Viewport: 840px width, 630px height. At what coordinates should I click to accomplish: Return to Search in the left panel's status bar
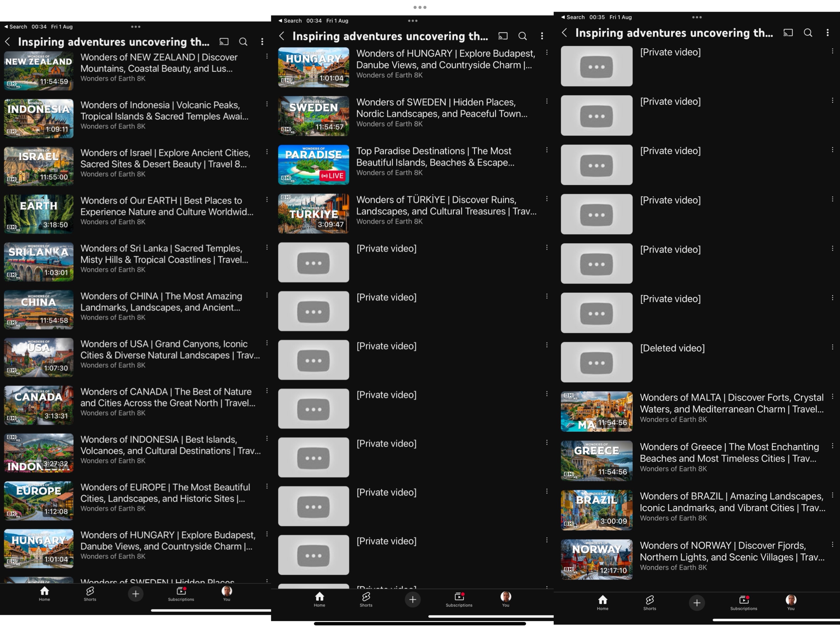pyautogui.click(x=16, y=26)
